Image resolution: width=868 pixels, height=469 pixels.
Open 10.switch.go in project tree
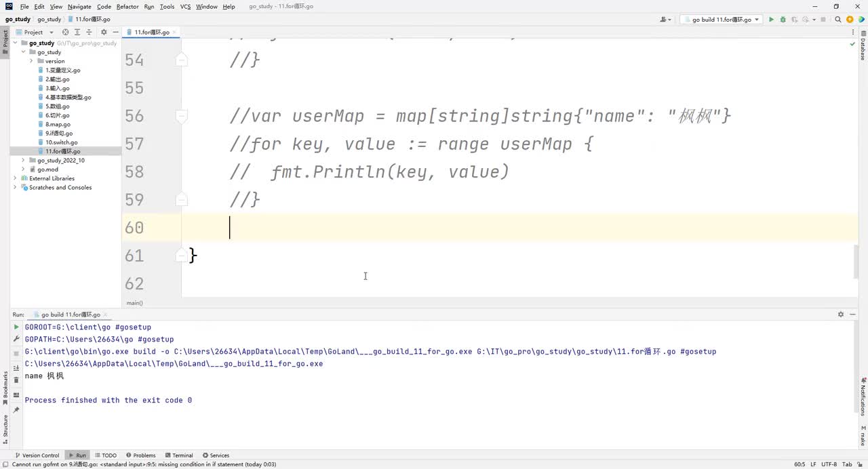pos(62,142)
